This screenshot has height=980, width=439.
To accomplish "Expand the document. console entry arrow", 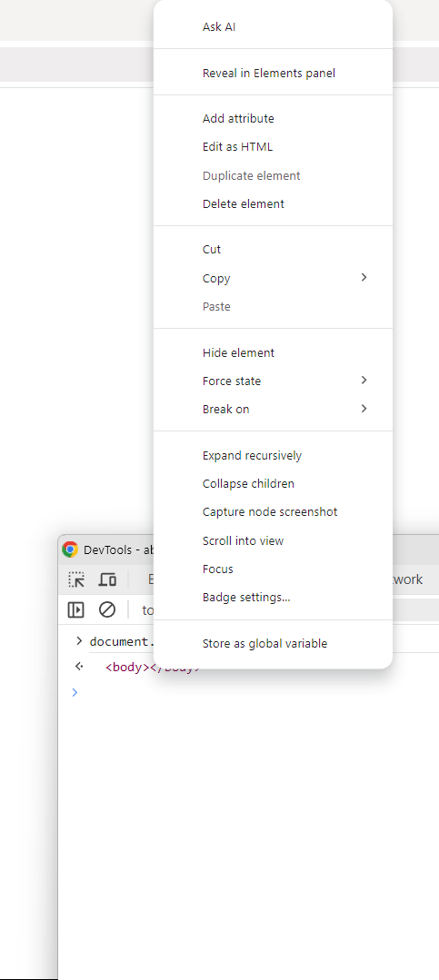I will point(79,640).
